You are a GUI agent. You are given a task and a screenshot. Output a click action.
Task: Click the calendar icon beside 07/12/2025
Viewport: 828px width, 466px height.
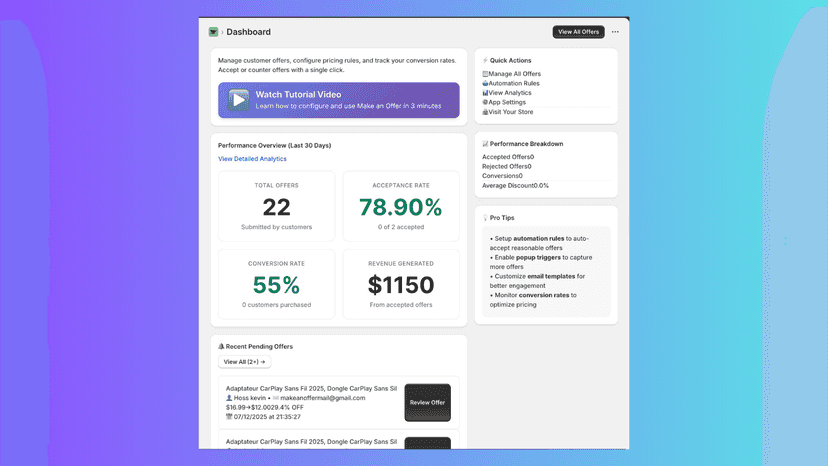[x=229, y=417]
